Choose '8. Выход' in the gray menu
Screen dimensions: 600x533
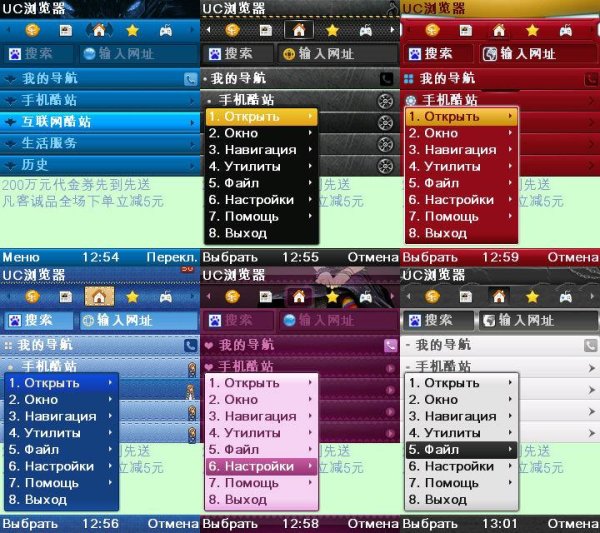[461, 500]
